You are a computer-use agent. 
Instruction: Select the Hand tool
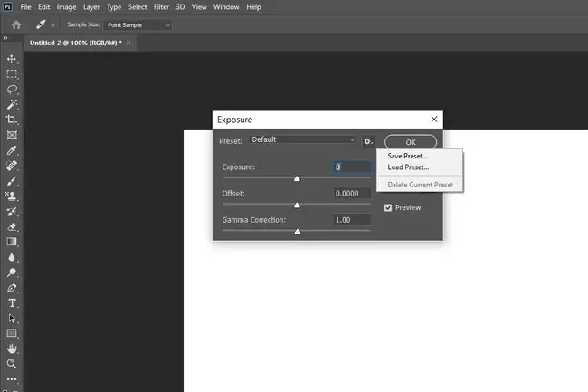tap(12, 349)
